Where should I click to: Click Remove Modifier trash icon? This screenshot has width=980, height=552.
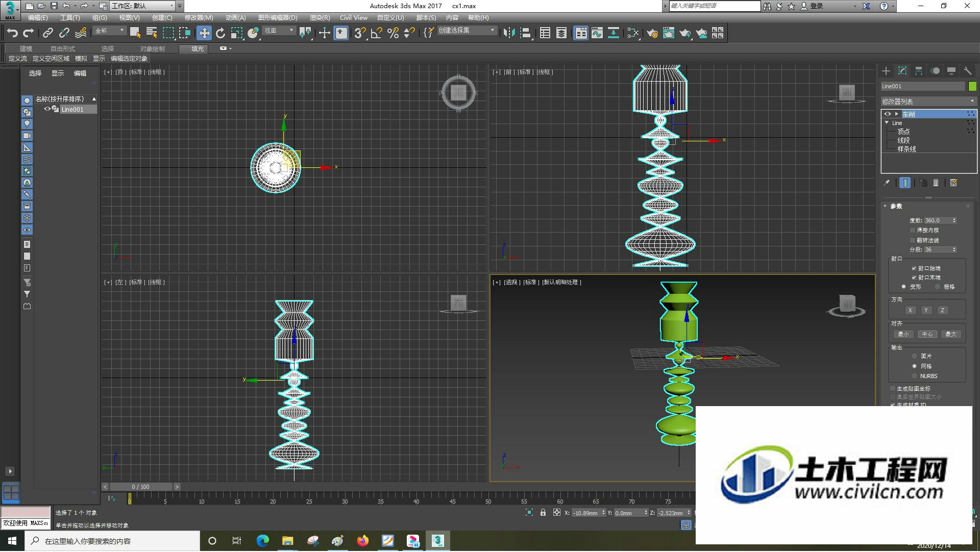pyautogui.click(x=936, y=183)
